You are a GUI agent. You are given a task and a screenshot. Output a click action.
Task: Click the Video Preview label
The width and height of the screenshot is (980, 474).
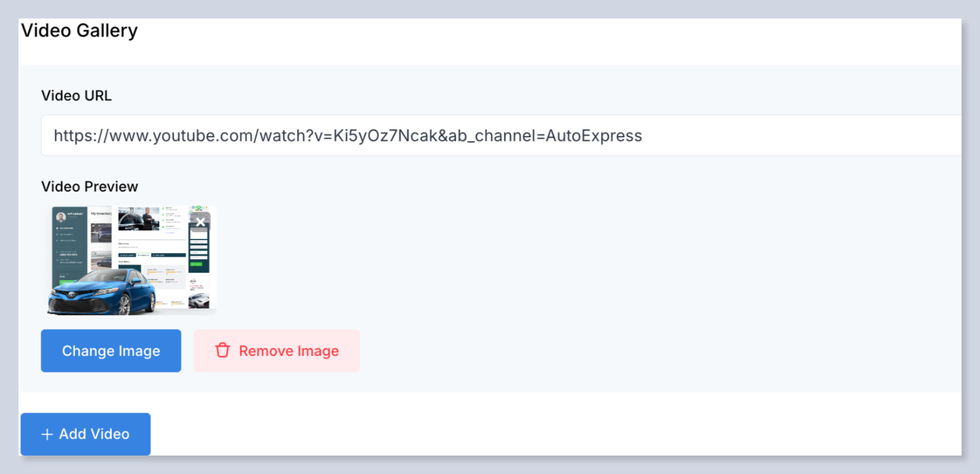(89, 187)
